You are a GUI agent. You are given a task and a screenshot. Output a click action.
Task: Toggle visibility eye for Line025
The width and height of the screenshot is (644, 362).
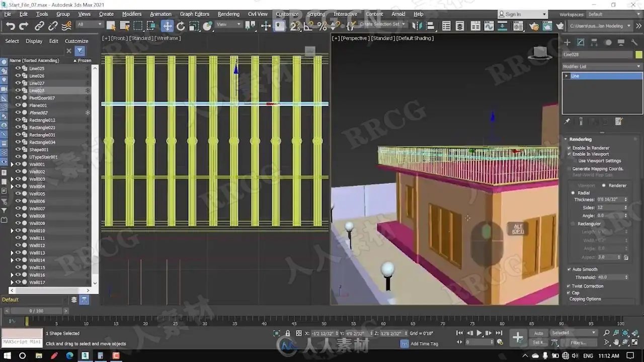point(18,68)
